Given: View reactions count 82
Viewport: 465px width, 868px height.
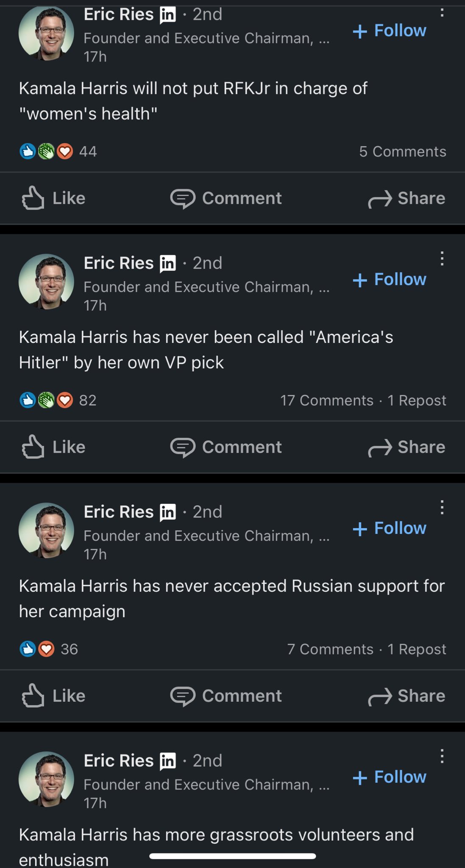Looking at the screenshot, I should point(87,401).
